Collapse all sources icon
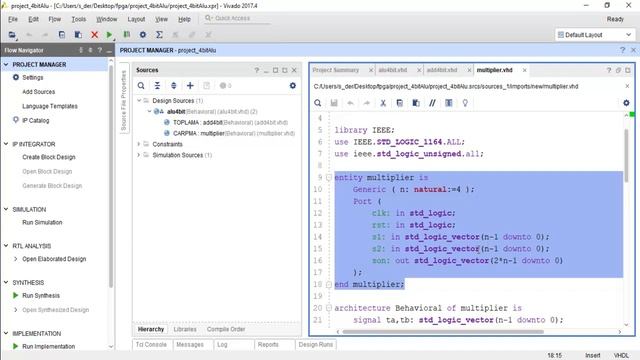This screenshot has height=360, width=640. 157,86
